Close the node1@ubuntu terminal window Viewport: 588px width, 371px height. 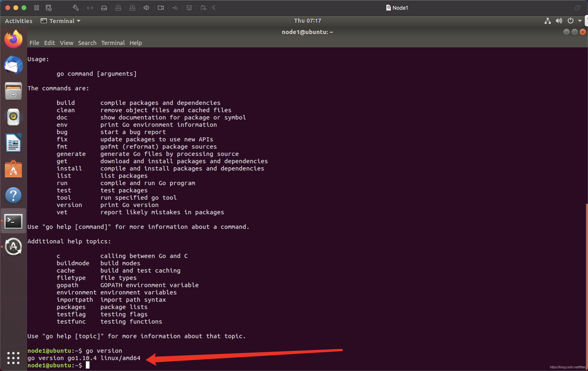pos(583,32)
